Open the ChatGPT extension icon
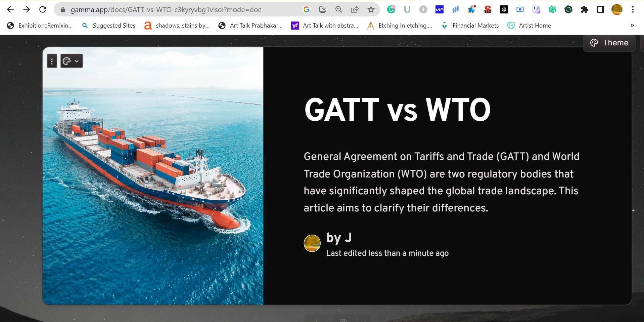Screen dimensions: 644x322 click(x=552, y=10)
